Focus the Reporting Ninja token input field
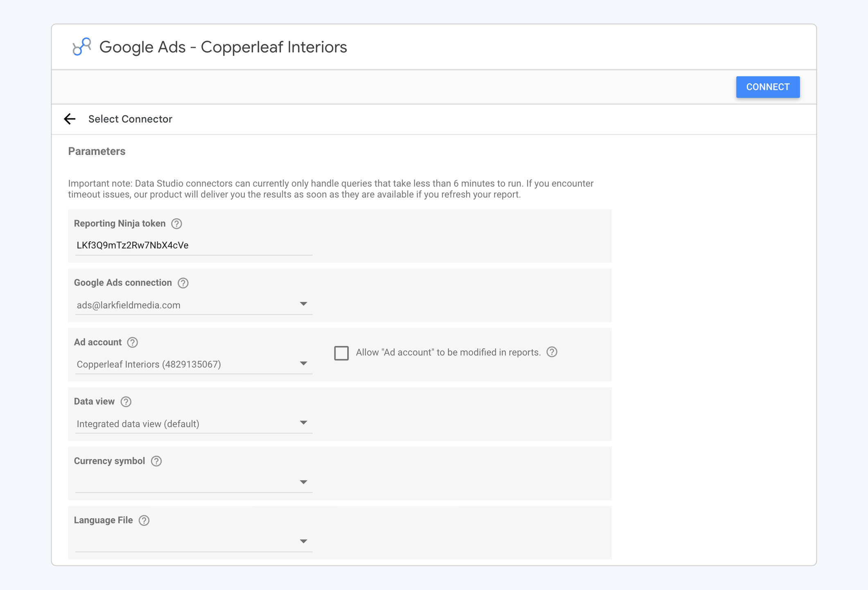868x590 pixels. pos(194,245)
